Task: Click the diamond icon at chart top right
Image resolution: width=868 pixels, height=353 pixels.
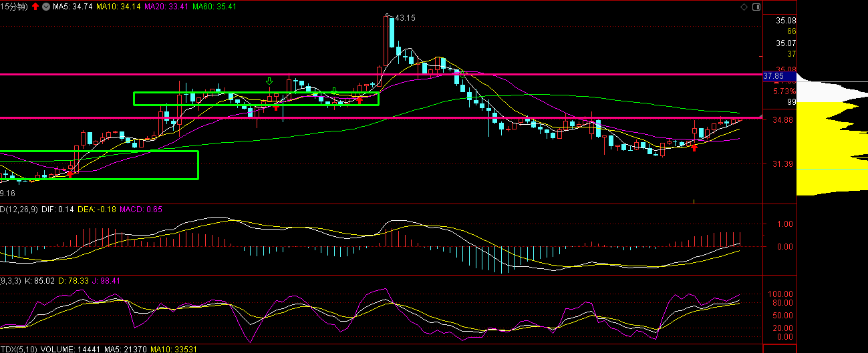Action: point(745,7)
